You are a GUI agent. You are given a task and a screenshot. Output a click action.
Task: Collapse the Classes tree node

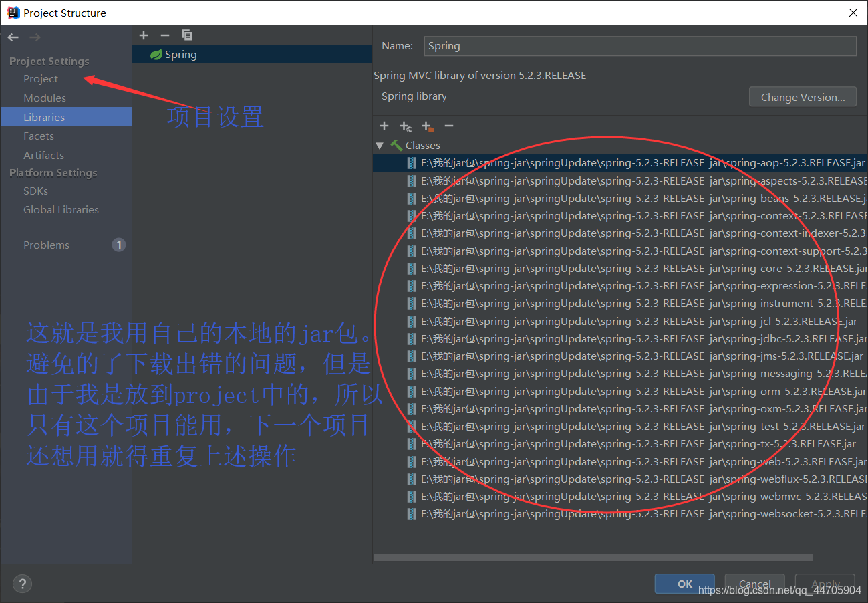[380, 145]
